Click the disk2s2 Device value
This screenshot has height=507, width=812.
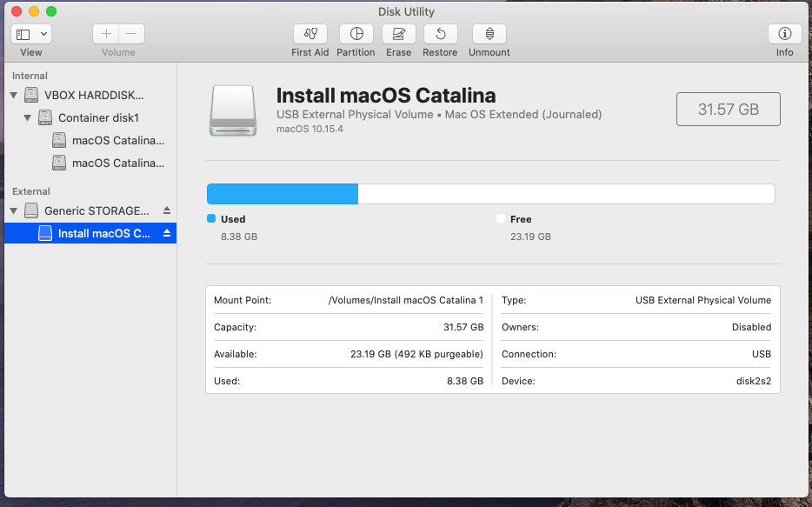click(x=754, y=381)
